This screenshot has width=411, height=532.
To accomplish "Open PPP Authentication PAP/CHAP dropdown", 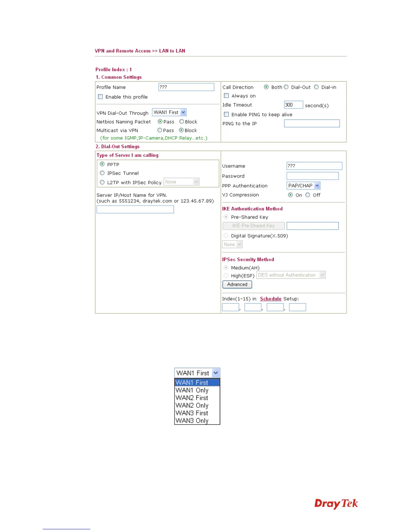I will [304, 186].
